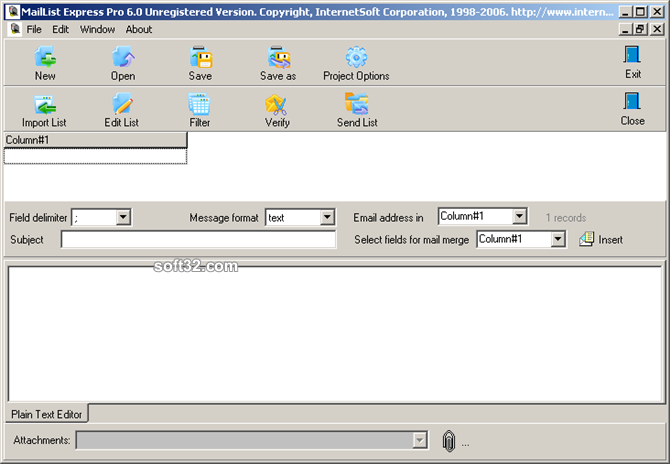670x464 pixels.
Task: Create a New project from toolbar
Action: (45, 63)
